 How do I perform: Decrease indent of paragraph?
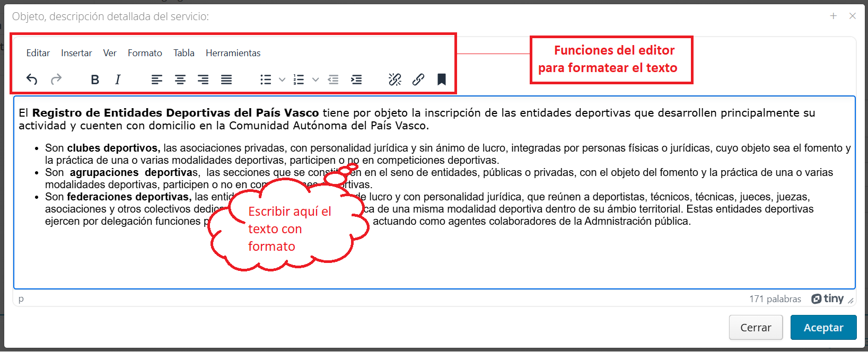click(333, 80)
